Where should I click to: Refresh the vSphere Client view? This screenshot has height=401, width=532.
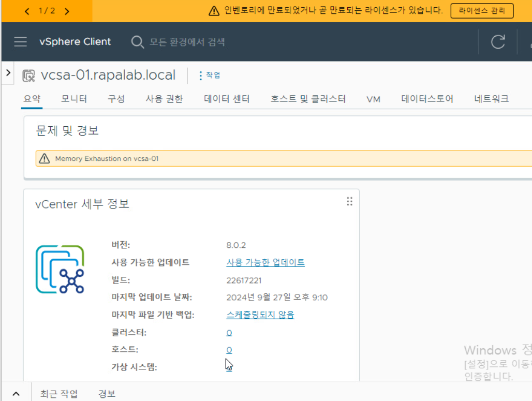click(x=498, y=42)
